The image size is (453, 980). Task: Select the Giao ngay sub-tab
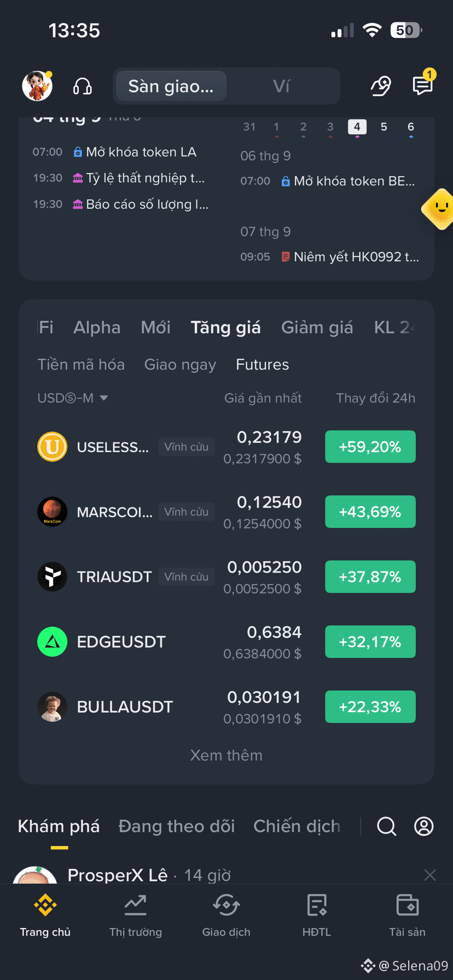tap(180, 365)
